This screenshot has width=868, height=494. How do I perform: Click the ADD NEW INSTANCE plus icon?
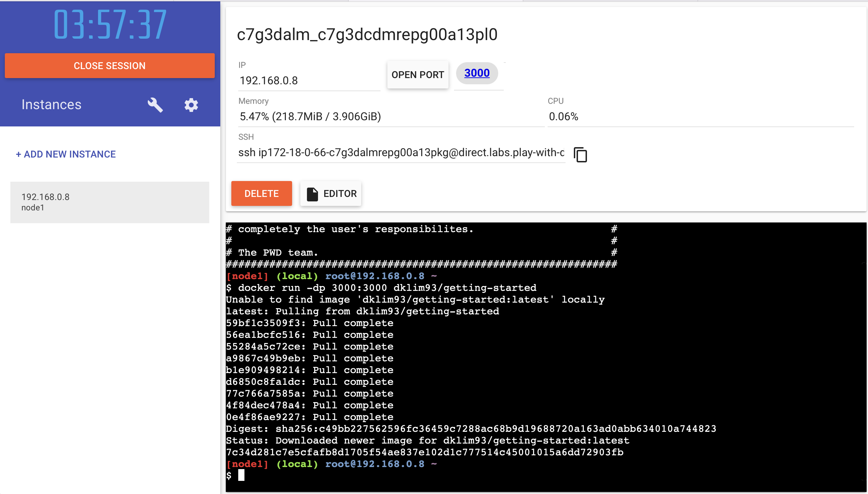click(x=18, y=154)
